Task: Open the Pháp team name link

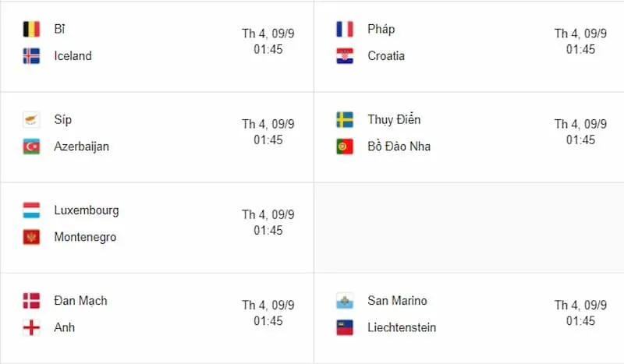Action: (x=381, y=30)
